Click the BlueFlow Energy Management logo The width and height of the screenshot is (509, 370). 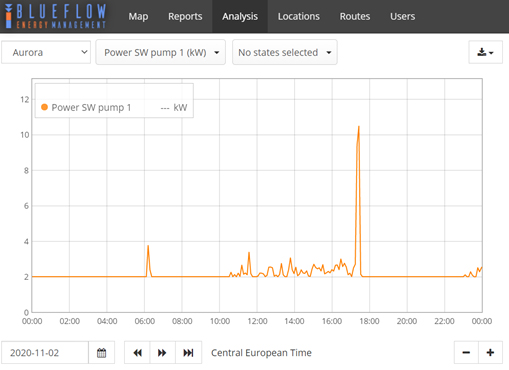point(56,16)
